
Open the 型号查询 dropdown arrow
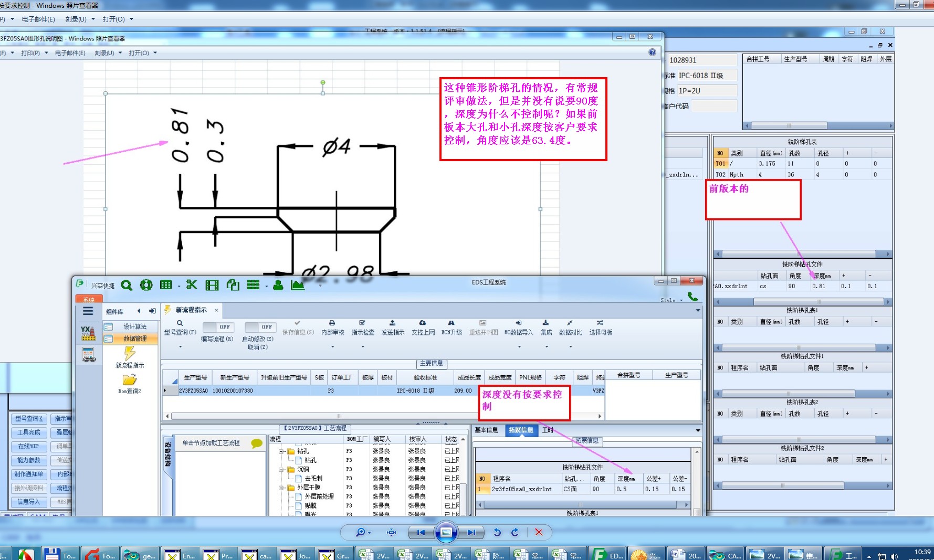(180, 346)
